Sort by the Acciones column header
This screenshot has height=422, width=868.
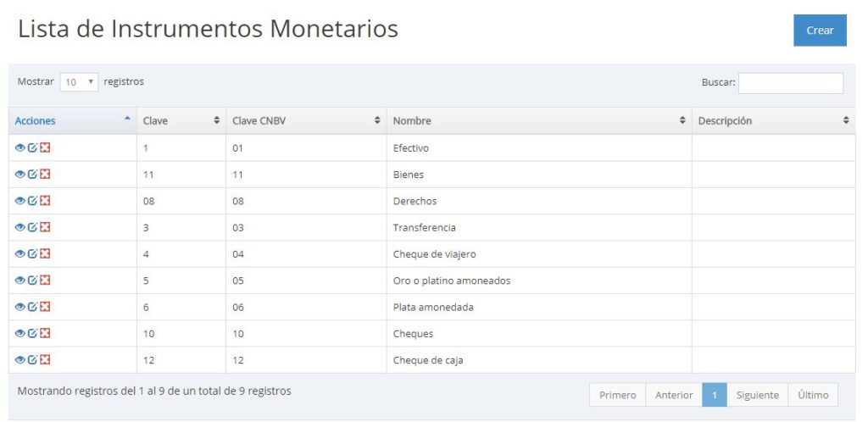point(73,120)
